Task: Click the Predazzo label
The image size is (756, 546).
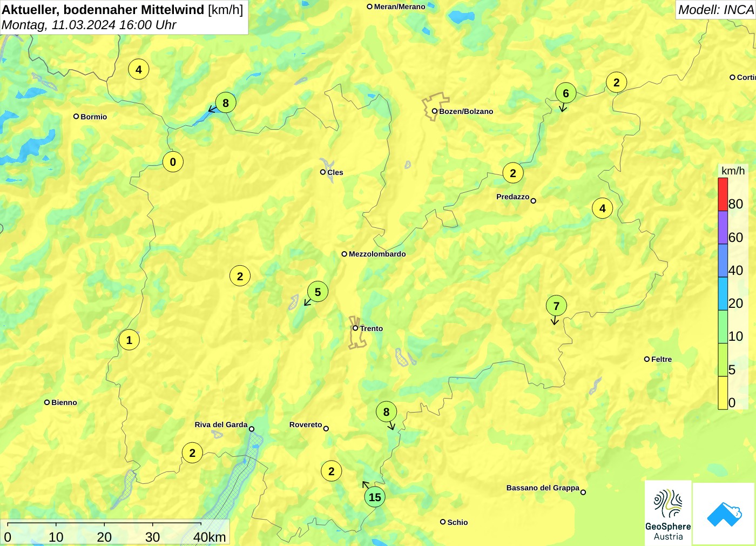Action: (513, 197)
